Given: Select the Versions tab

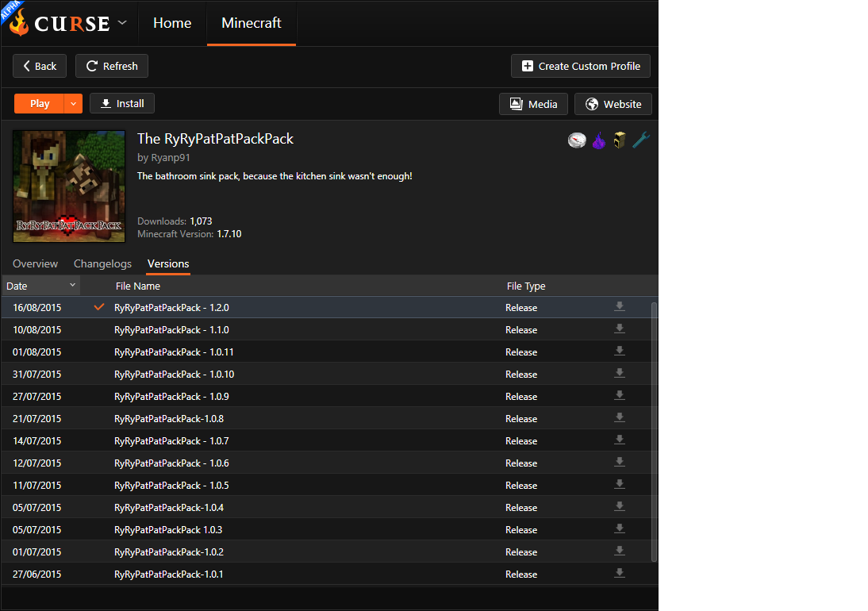Looking at the screenshot, I should [168, 264].
